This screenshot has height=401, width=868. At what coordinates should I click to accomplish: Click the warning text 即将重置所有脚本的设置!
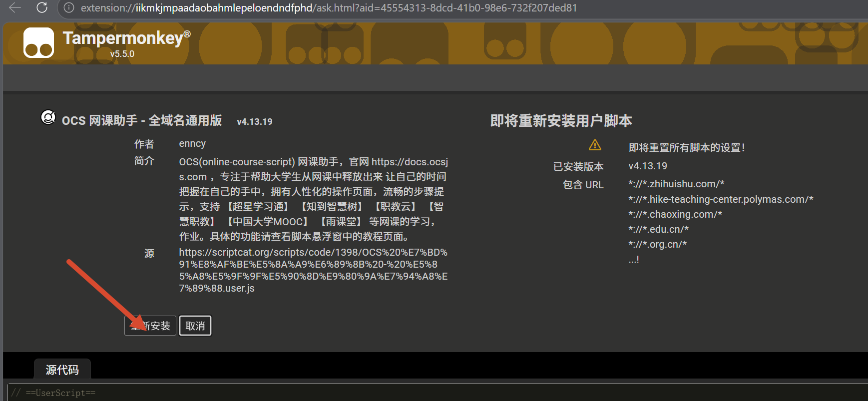[x=687, y=147]
